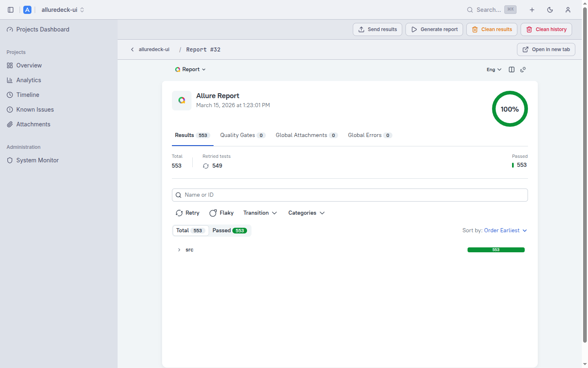Toggle the sidebar panel icon
This screenshot has width=588, height=368.
[11, 10]
